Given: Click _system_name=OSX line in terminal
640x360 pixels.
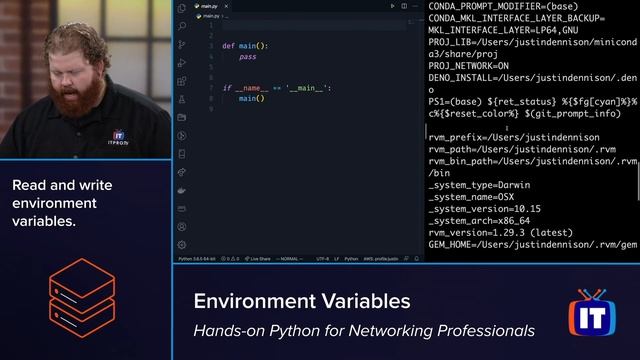Looking at the screenshot, I should [x=471, y=197].
